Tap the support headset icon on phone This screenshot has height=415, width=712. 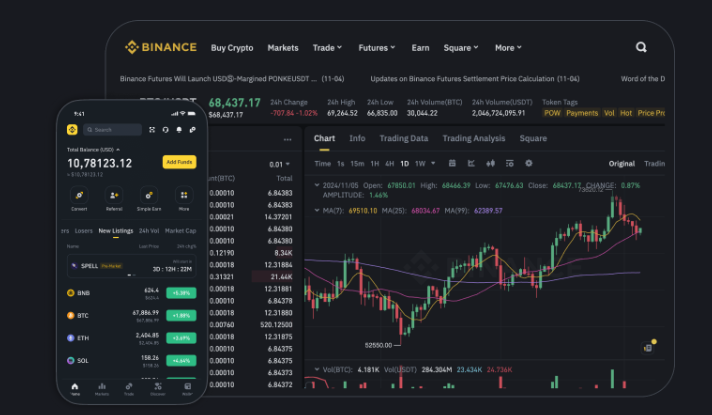(165, 130)
